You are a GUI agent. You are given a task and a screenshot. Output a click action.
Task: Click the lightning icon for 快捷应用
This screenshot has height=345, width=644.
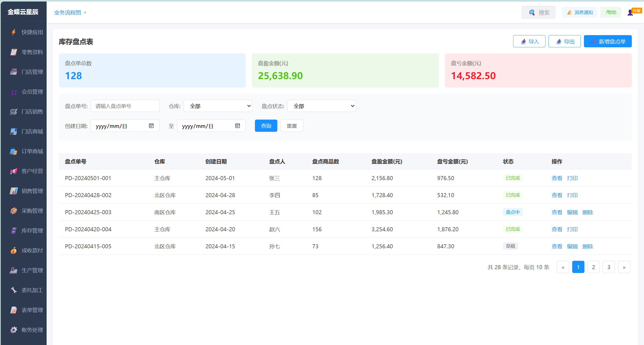pyautogui.click(x=13, y=32)
